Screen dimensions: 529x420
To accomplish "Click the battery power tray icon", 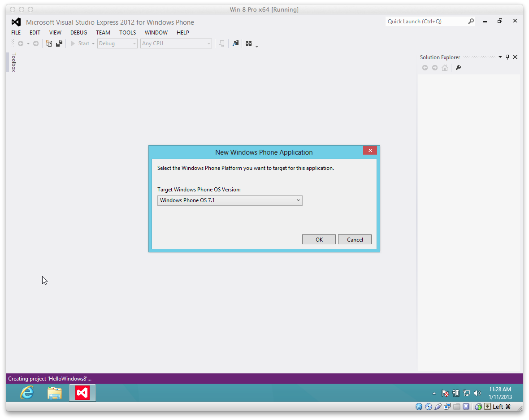I will pyautogui.click(x=456, y=393).
